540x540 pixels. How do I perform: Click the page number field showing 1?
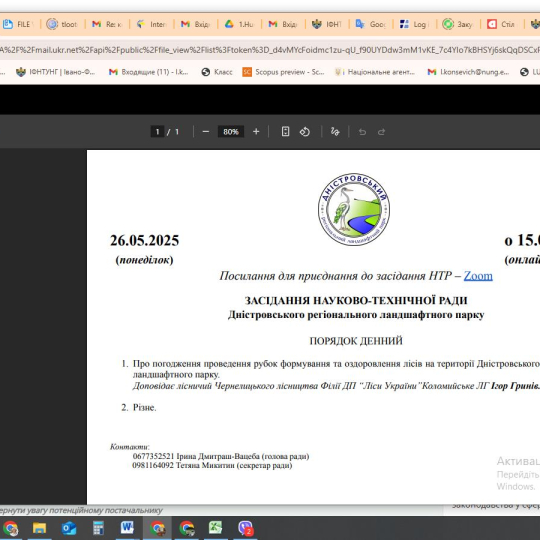[x=157, y=132]
